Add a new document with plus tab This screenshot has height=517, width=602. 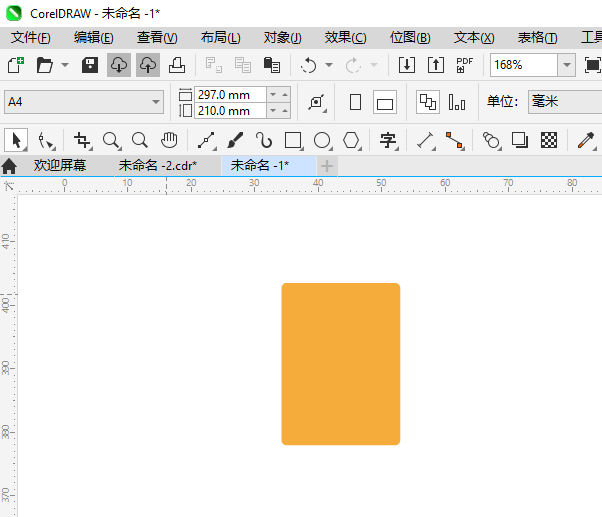click(x=327, y=166)
